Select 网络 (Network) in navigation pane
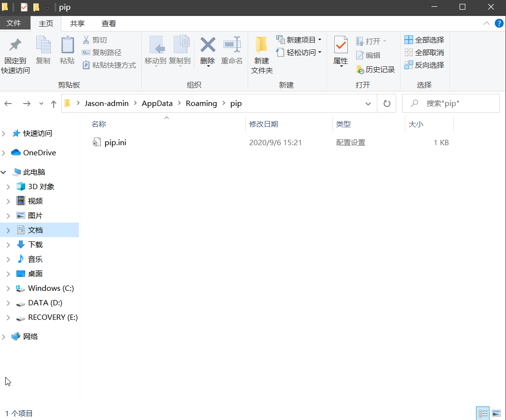 pyautogui.click(x=30, y=336)
